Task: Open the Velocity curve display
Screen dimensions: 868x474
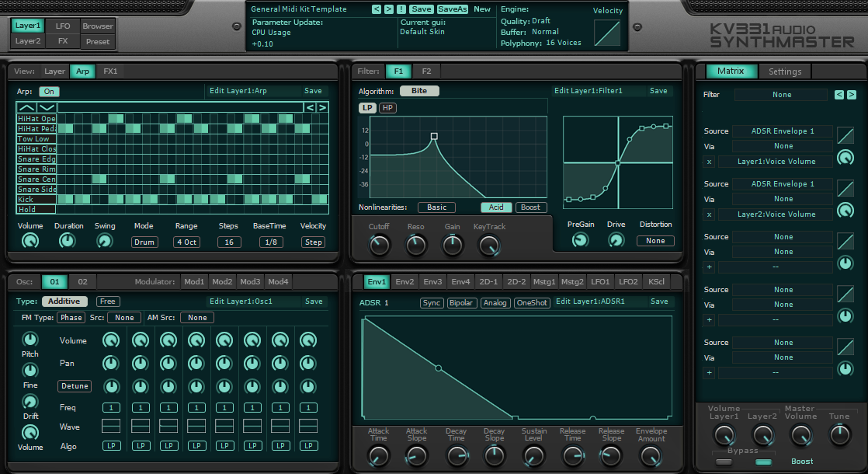Action: [606, 33]
